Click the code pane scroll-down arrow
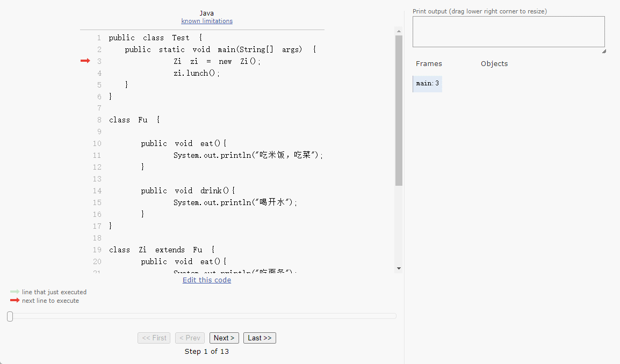 pos(399,268)
